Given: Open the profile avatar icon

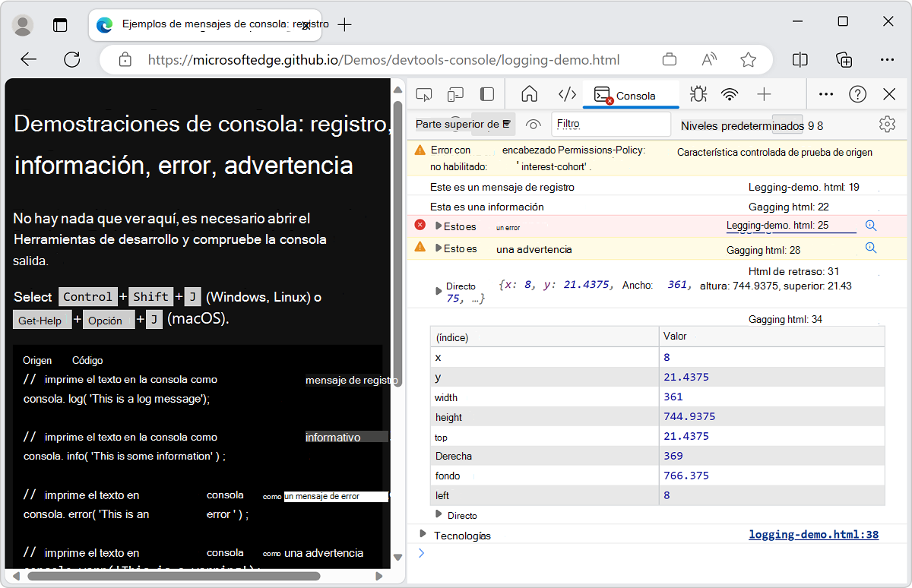Looking at the screenshot, I should coord(24,25).
